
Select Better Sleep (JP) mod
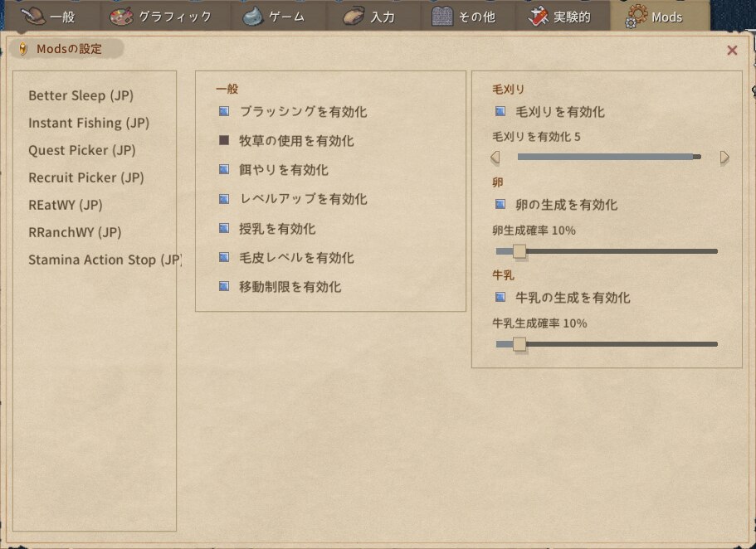pyautogui.click(x=80, y=95)
